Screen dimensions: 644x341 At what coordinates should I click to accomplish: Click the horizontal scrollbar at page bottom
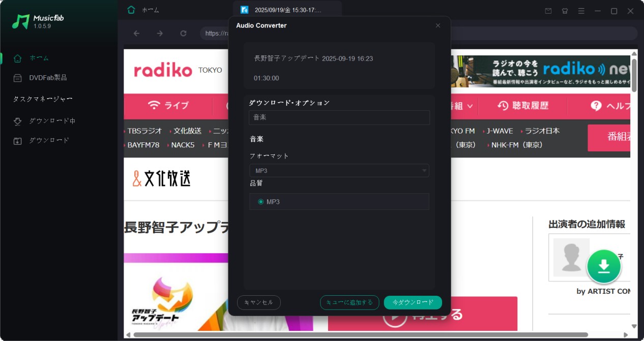click(x=360, y=334)
